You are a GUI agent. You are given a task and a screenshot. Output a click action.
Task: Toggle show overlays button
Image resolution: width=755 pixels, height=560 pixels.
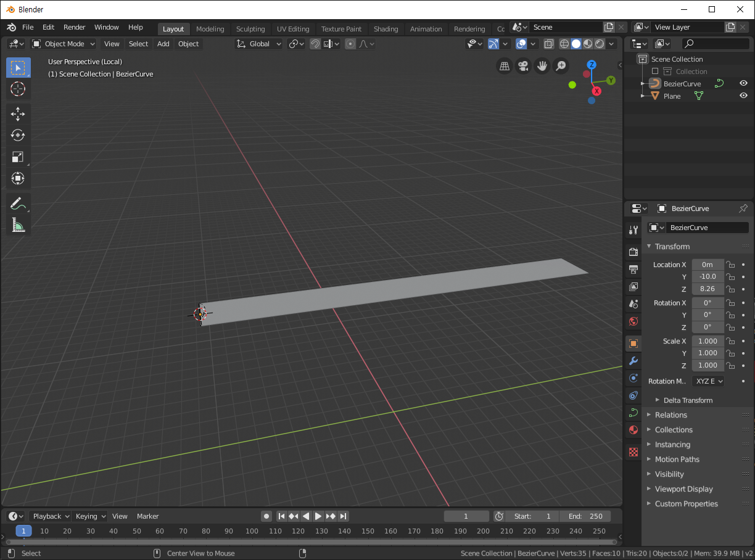point(521,44)
